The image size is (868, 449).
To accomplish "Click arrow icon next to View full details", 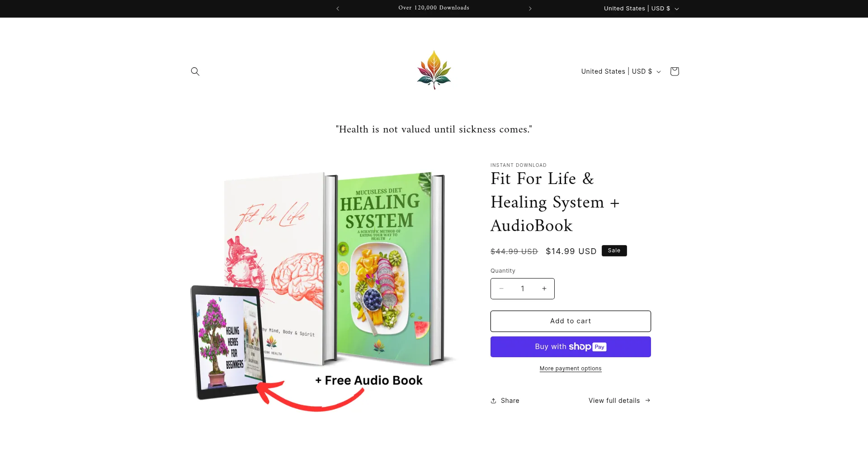I will 648,400.
